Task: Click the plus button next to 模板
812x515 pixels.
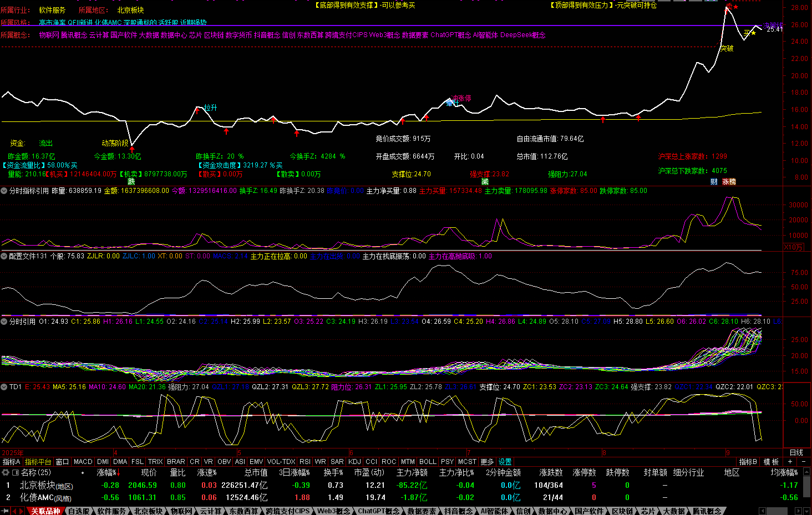Action: click(x=790, y=462)
